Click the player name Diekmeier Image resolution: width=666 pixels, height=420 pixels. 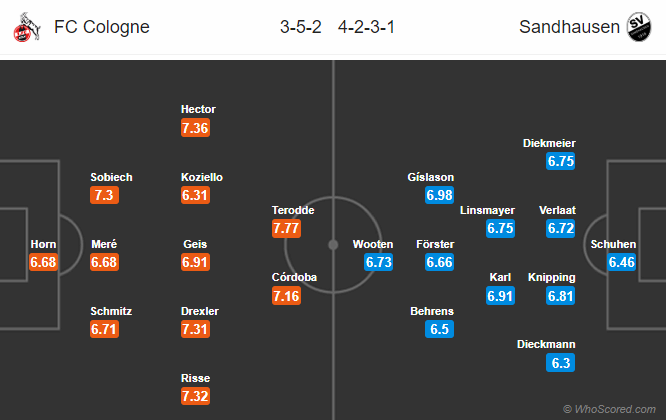[x=549, y=143]
